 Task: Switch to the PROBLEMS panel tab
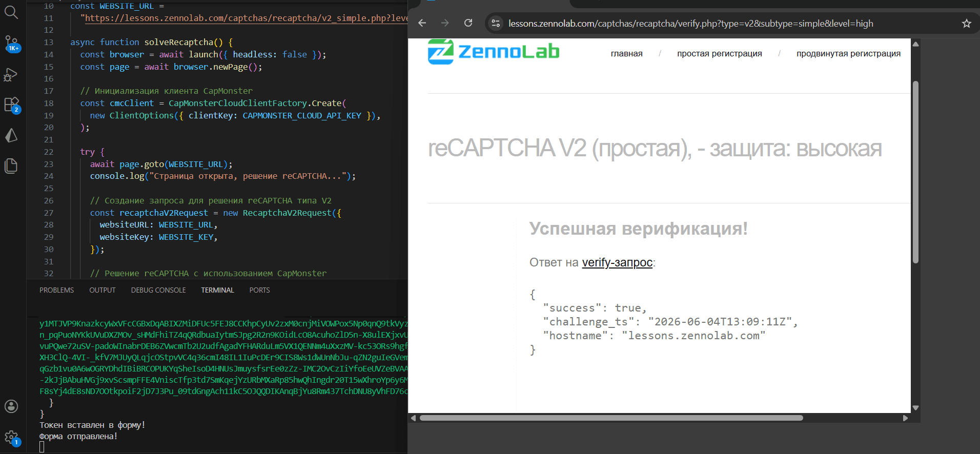tap(57, 290)
